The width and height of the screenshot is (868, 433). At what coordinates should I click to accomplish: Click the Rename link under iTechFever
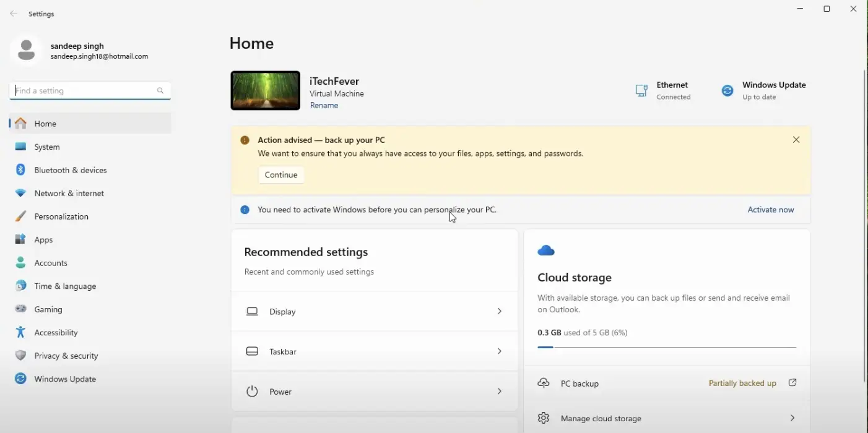324,105
